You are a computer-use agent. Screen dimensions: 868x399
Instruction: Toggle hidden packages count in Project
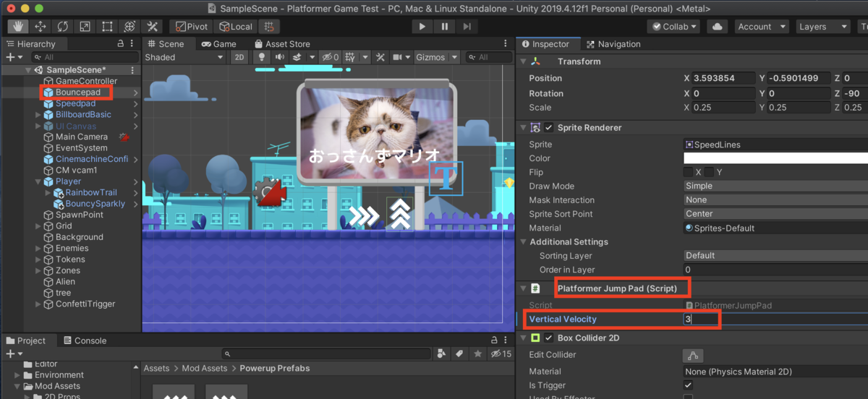501,354
